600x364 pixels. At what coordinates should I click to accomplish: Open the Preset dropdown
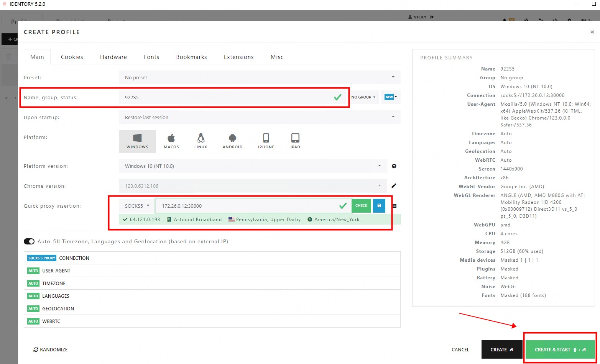[260, 77]
